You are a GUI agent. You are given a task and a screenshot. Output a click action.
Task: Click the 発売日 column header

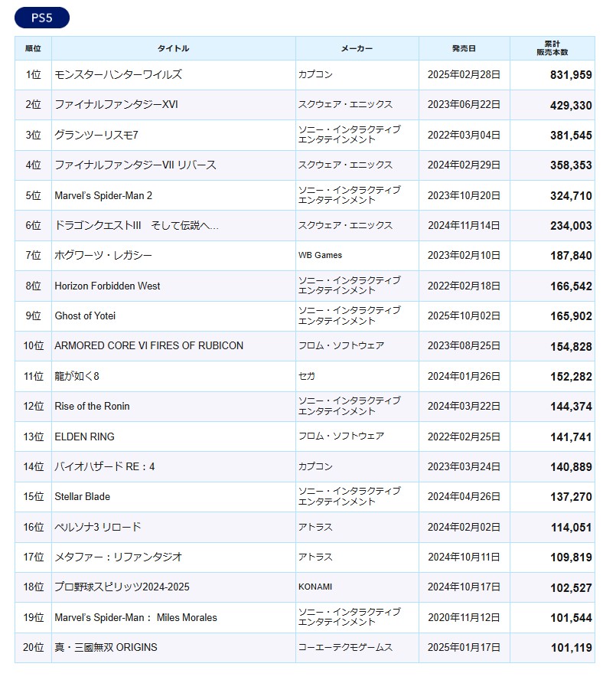pos(464,48)
